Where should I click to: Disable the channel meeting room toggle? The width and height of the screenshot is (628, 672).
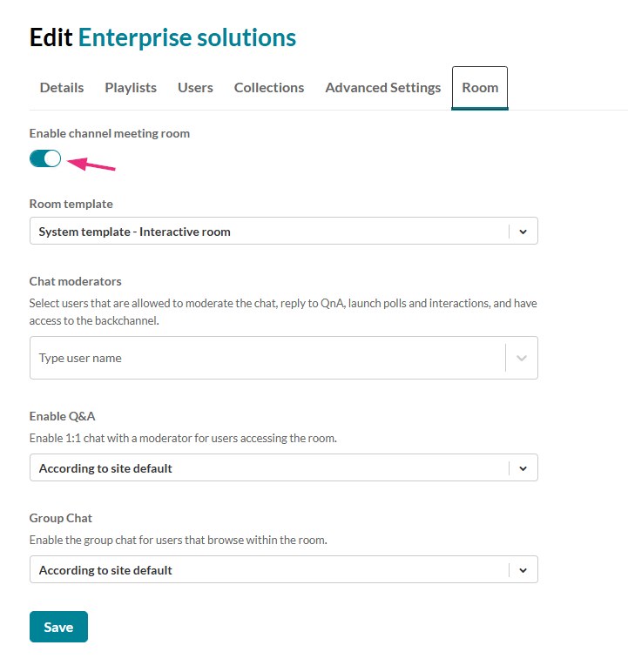click(45, 158)
